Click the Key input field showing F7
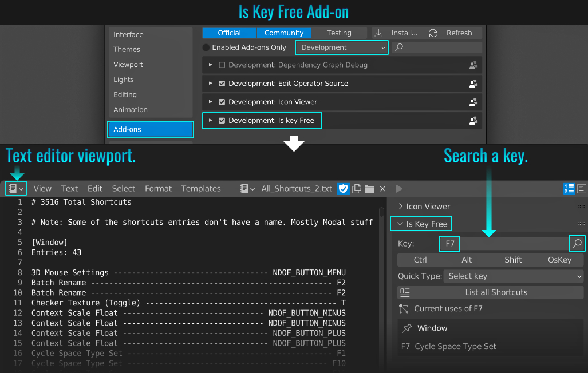 pos(504,244)
